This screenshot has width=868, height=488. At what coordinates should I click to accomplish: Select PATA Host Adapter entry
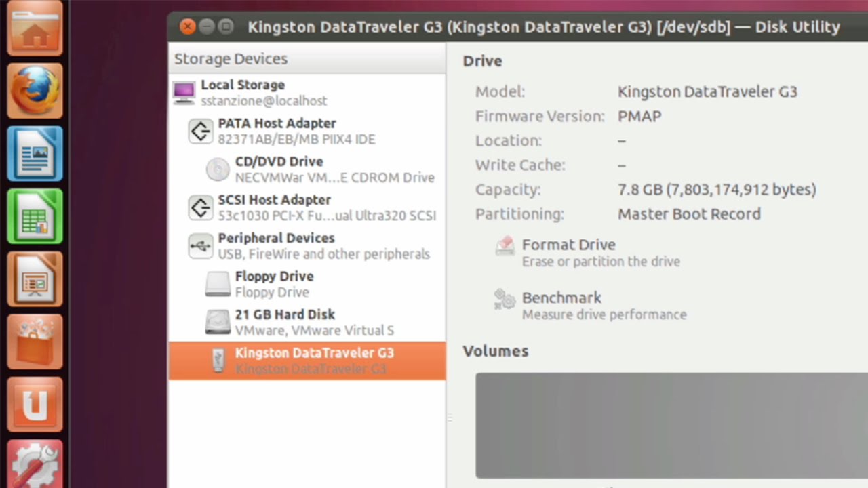point(307,131)
